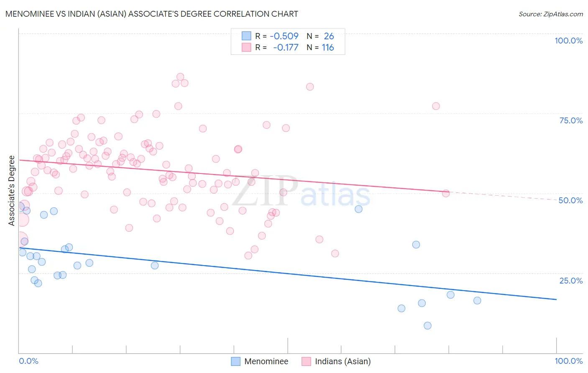This screenshot has width=588, height=373.
Task: Select the Indians (Asian) legend label
Action: click(343, 361)
